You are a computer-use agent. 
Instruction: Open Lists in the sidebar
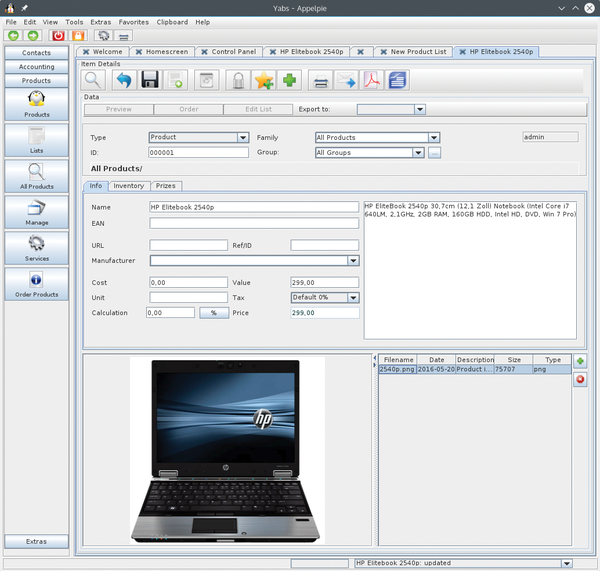point(37,140)
